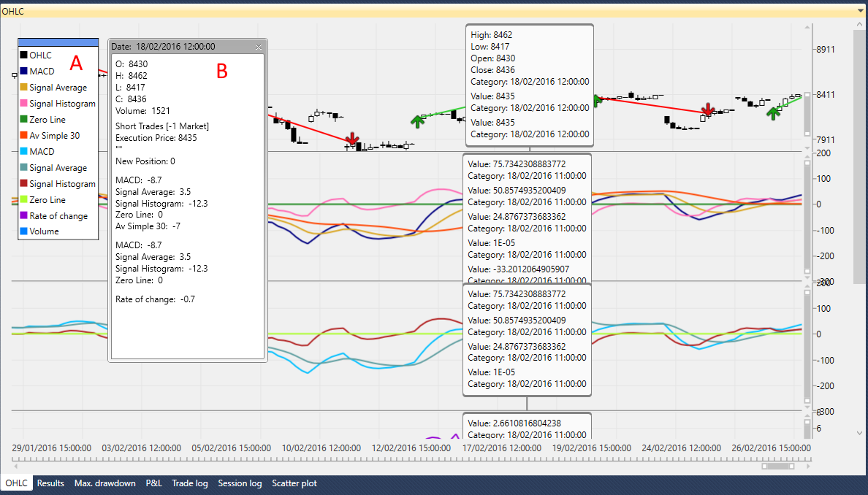Switch to the Results tab

(50, 483)
